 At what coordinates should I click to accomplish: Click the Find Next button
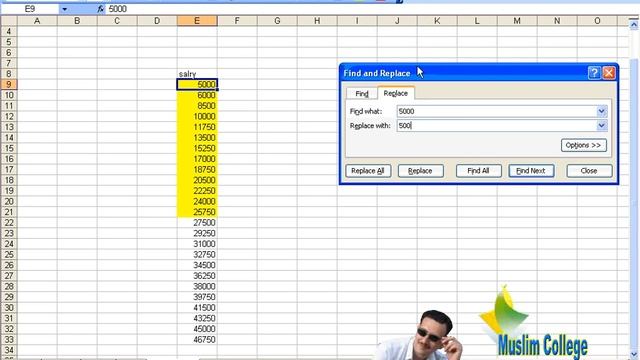[531, 171]
